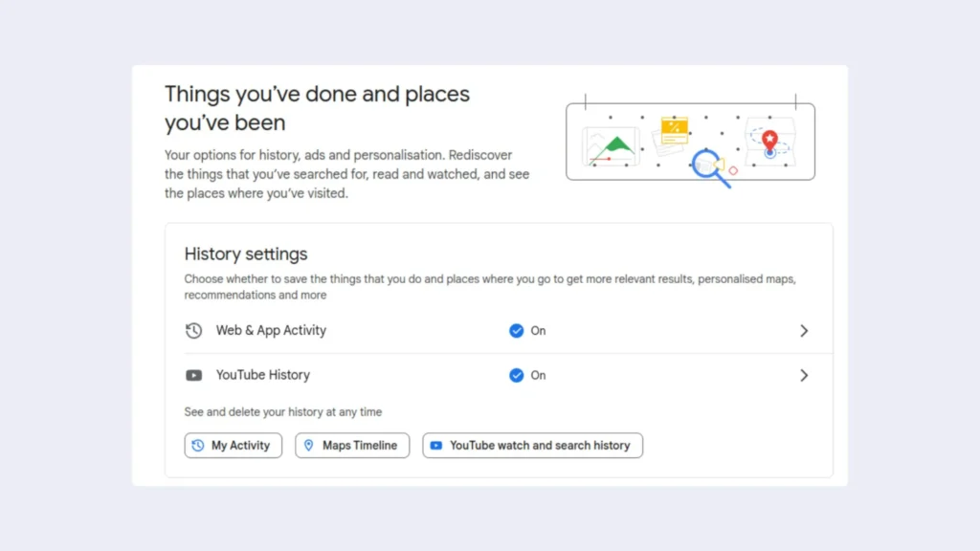Open My Activity
Screen dimensions: 980x551
233,445
